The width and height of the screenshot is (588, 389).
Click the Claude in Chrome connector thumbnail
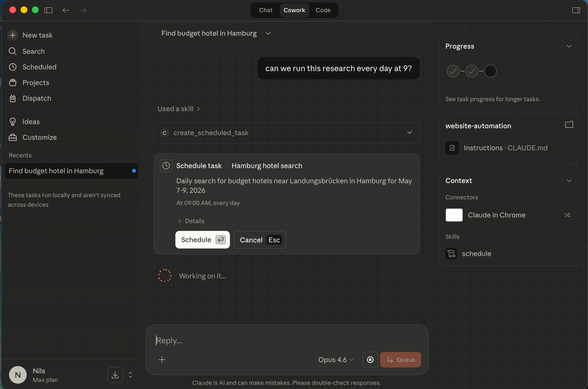pos(454,215)
